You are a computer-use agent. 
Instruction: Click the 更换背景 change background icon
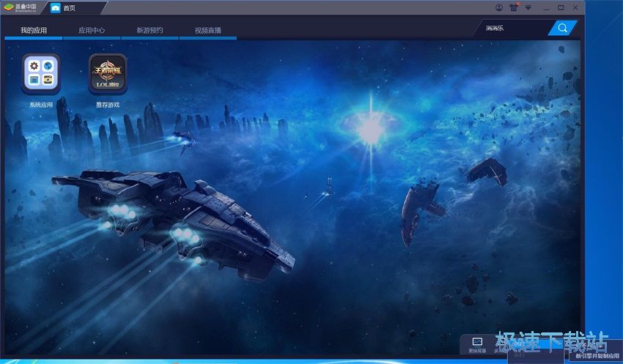477,344
